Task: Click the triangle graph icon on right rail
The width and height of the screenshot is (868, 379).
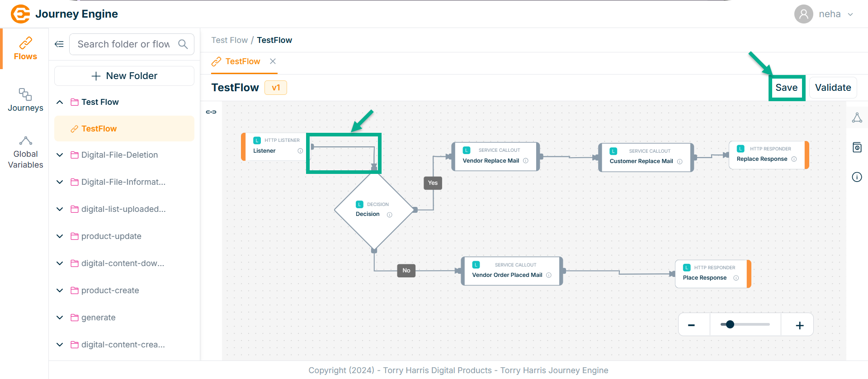Action: pyautogui.click(x=857, y=118)
